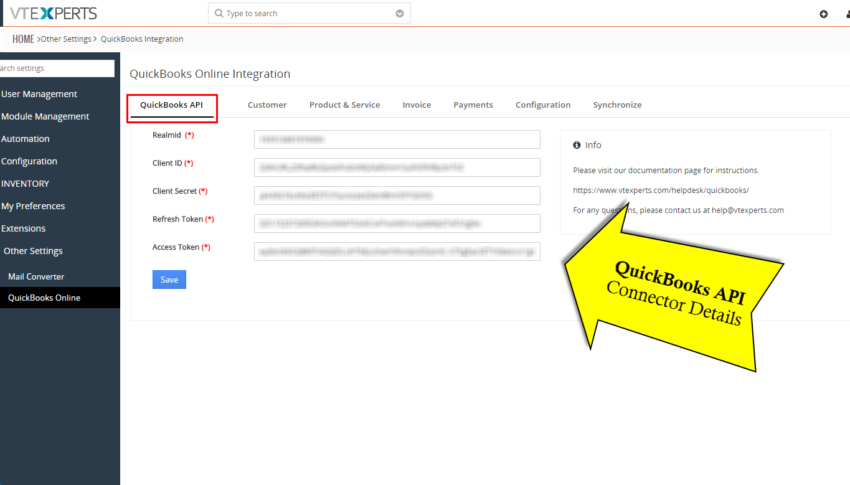Click QuickBooks Integration breadcrumb

[x=142, y=39]
